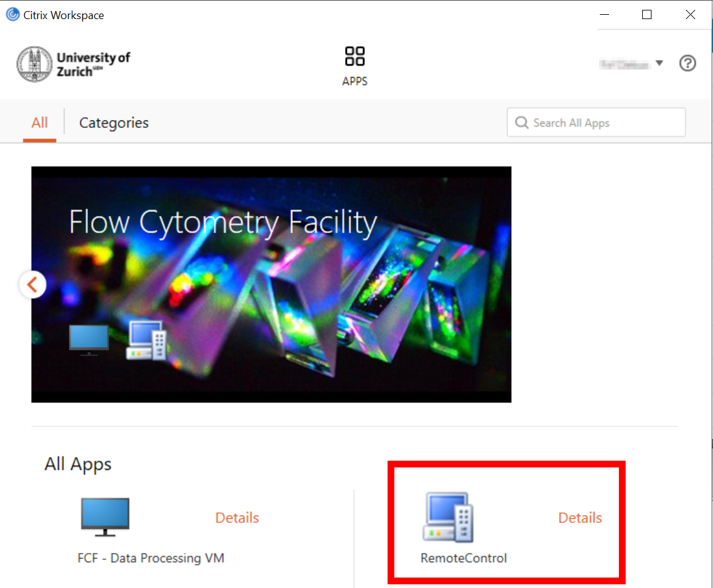Click the computer tower icon on the banner
713x588 pixels.
(x=146, y=341)
